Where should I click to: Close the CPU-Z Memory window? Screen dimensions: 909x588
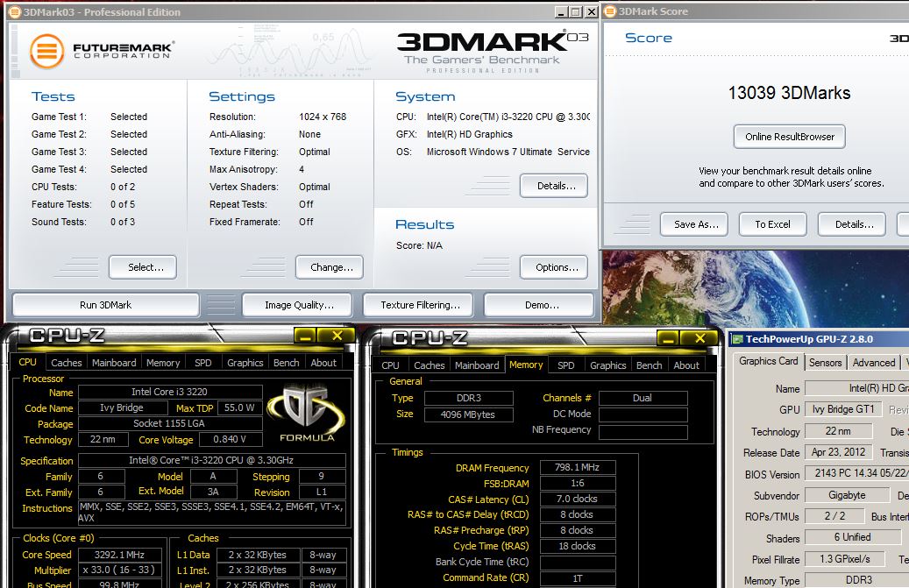(700, 338)
